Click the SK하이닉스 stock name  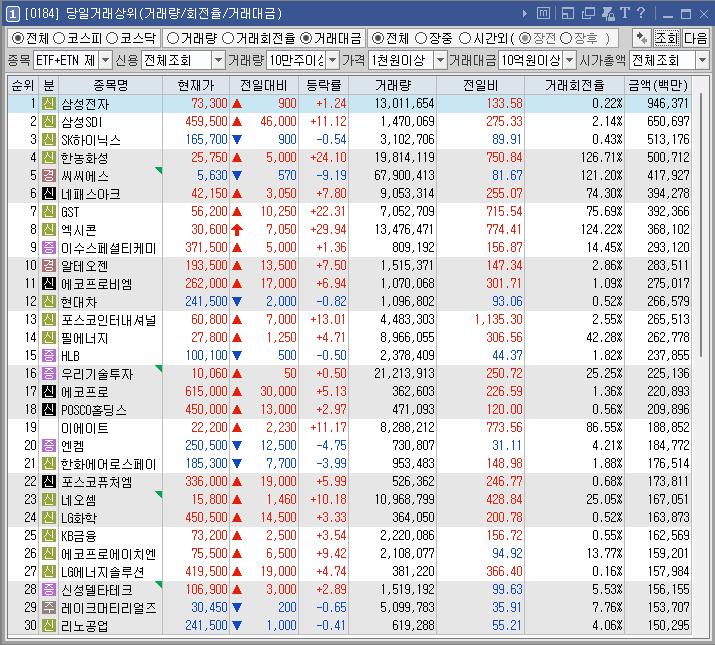tap(91, 140)
